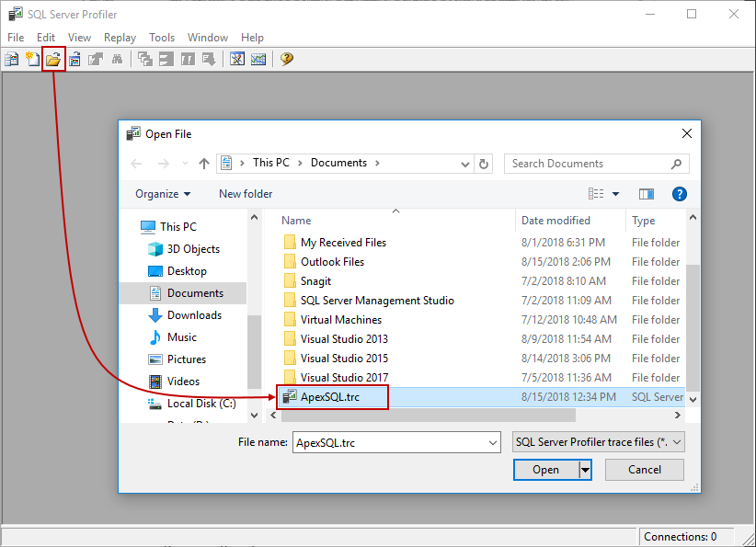Click the Find binoculars toolbar icon

coord(117,59)
